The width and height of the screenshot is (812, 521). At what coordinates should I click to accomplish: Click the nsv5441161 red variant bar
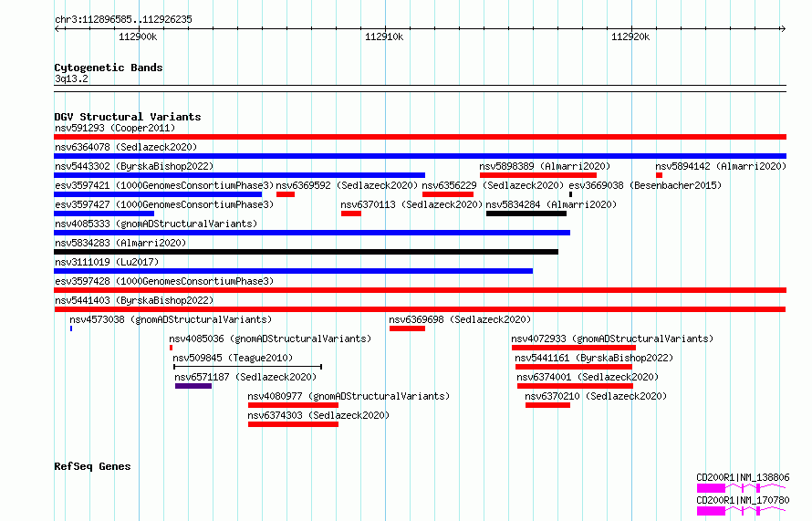pos(574,367)
